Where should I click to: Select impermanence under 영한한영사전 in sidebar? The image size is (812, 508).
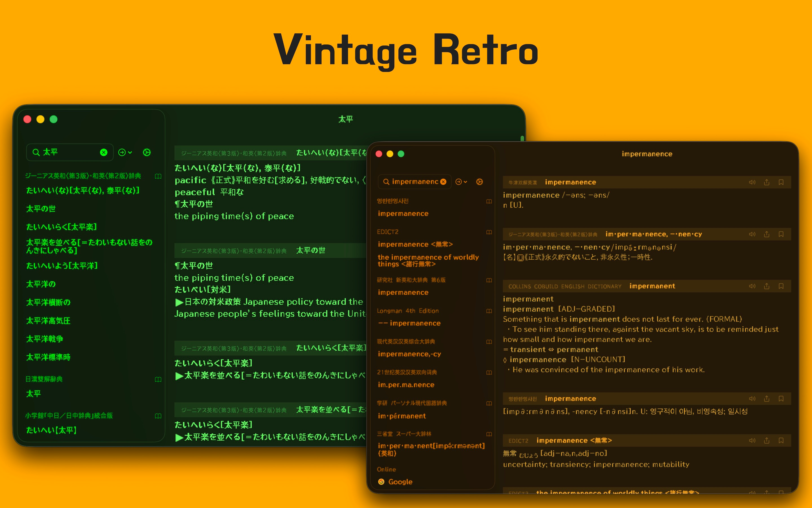(x=403, y=214)
